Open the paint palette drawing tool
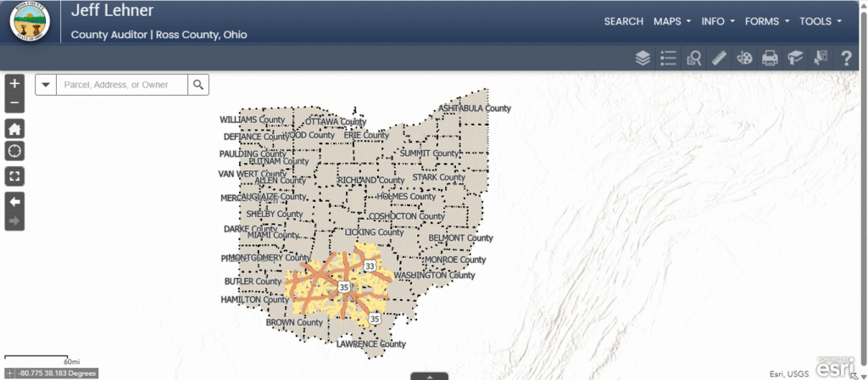Viewport: 868px width, 380px height. coord(744,58)
